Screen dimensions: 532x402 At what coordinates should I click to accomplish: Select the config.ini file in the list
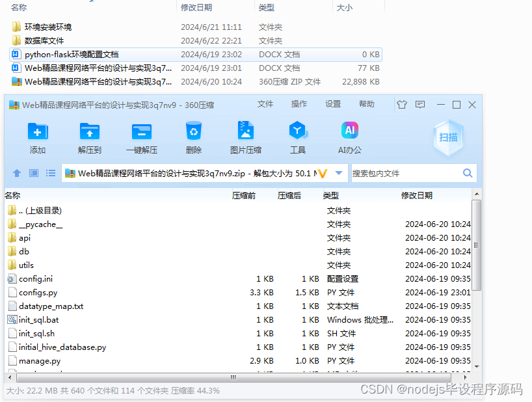(36, 278)
